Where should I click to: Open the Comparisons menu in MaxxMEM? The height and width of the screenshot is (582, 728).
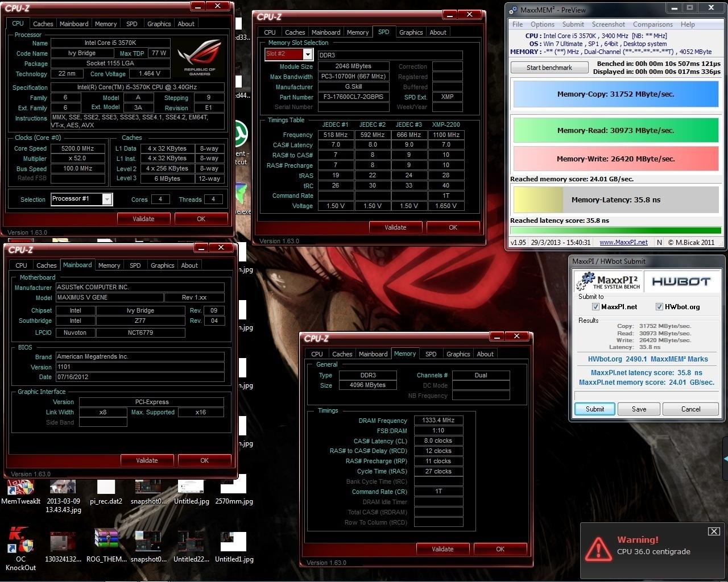(x=653, y=24)
